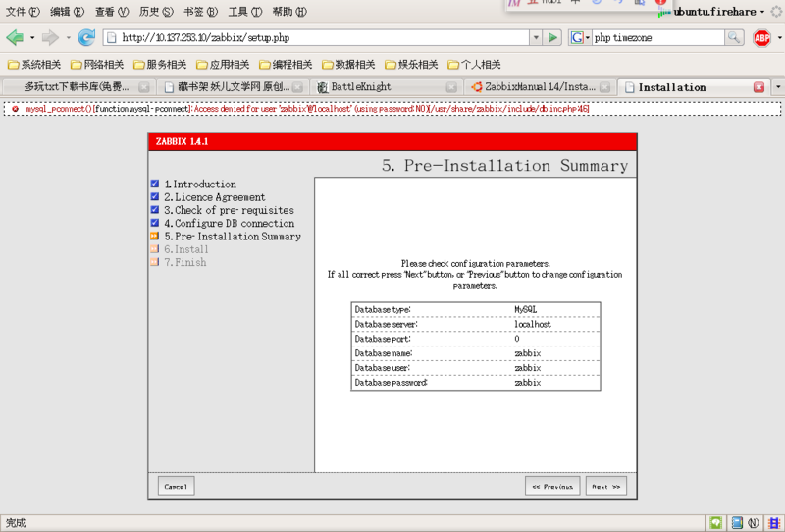Click the page icon in the address bar
Viewport: 785px width, 532px height.
tap(112, 38)
